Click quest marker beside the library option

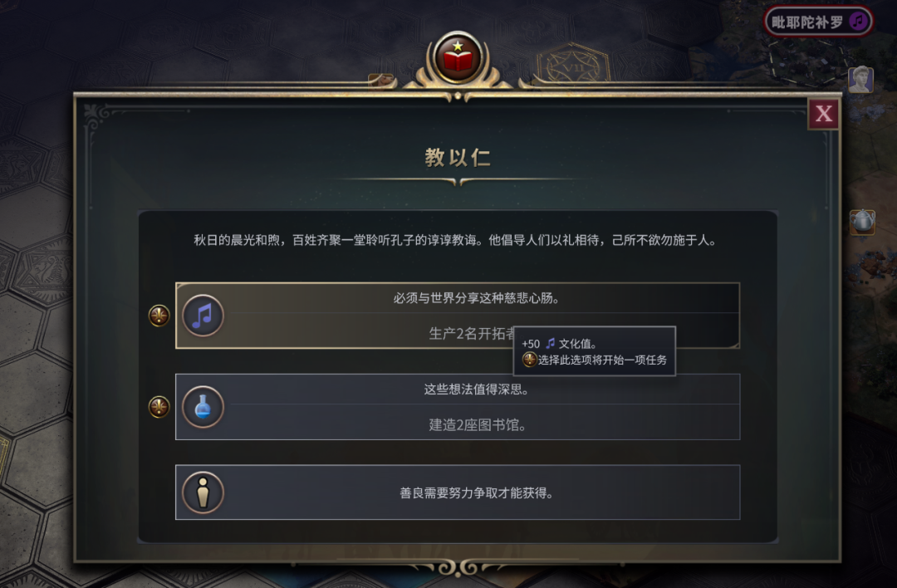(x=159, y=407)
